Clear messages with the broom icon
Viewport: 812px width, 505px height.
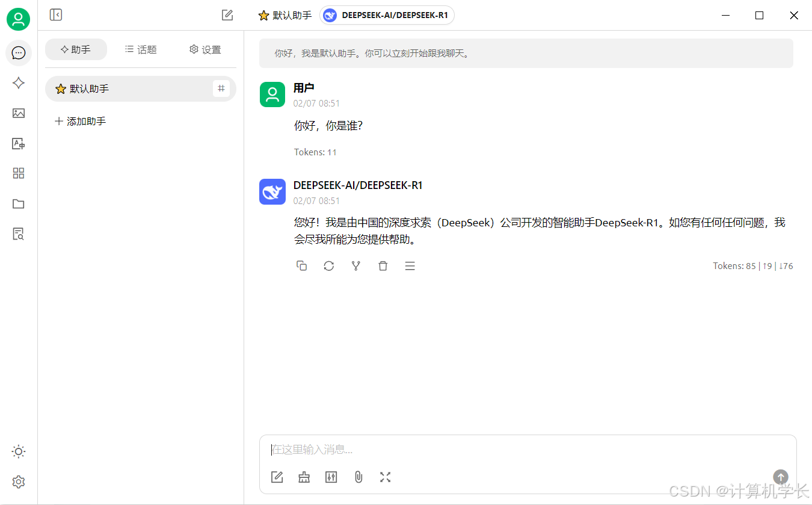(304, 477)
